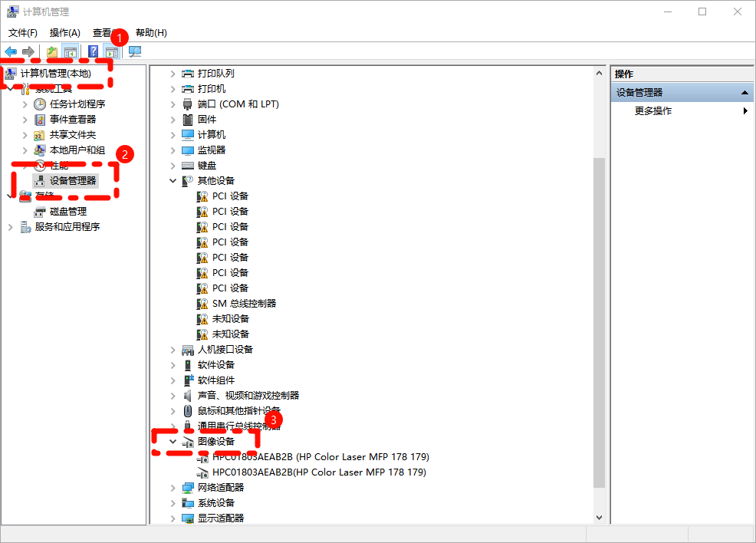Click 更多操作 in the actions pane
Image resolution: width=756 pixels, height=543 pixels.
(653, 110)
